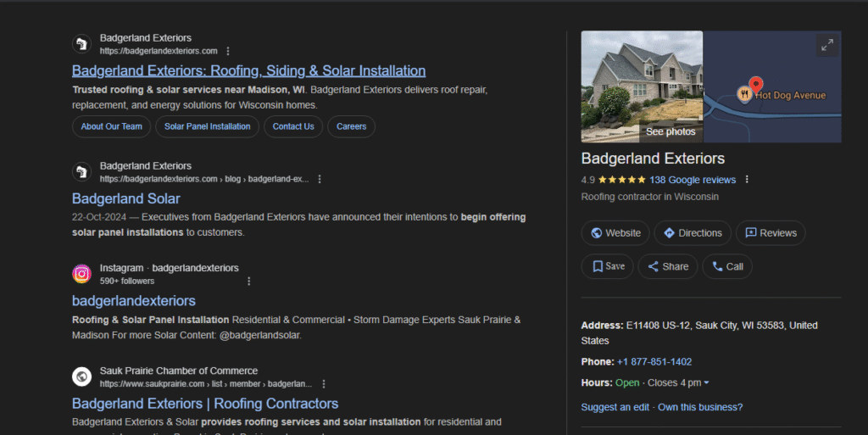
Task: Click the 4.9 rating number
Action: [x=588, y=180]
